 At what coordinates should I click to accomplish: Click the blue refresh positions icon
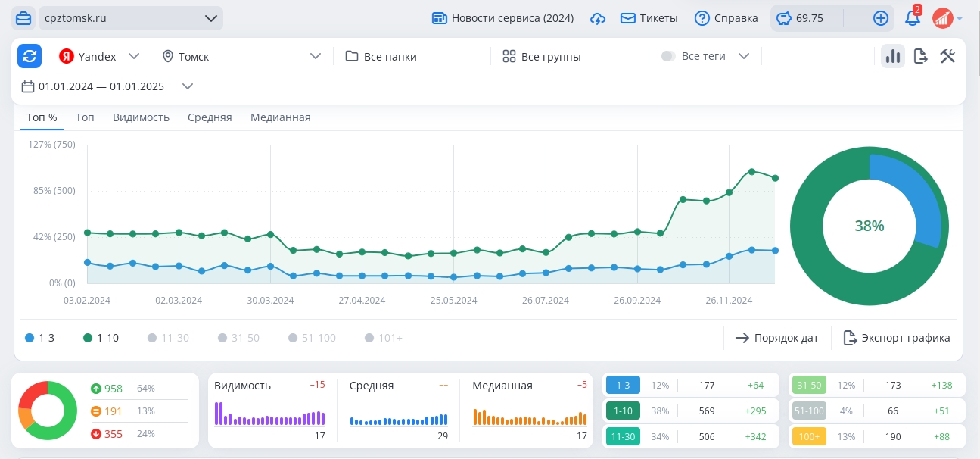point(30,56)
